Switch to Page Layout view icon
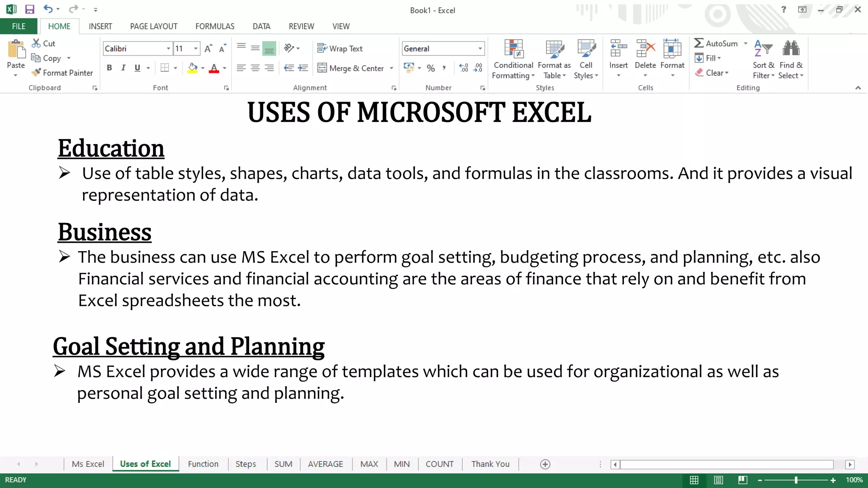This screenshot has width=868, height=488. [718, 480]
